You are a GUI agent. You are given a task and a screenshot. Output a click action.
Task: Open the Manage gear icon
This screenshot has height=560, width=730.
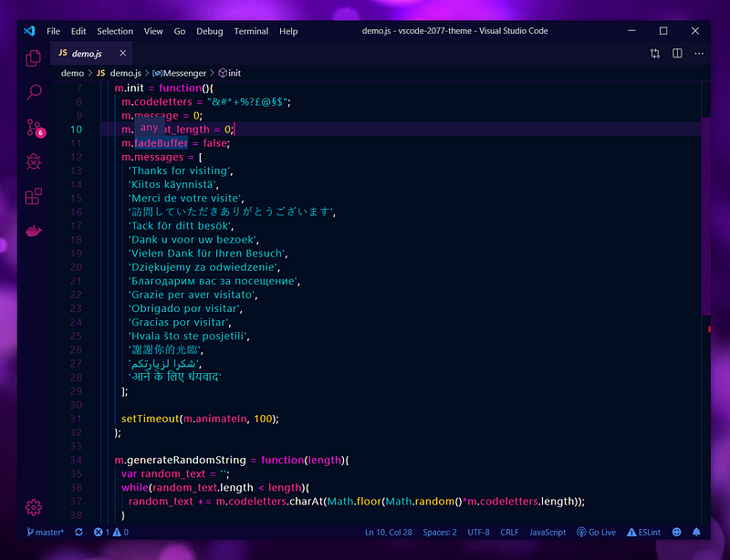tap(34, 507)
